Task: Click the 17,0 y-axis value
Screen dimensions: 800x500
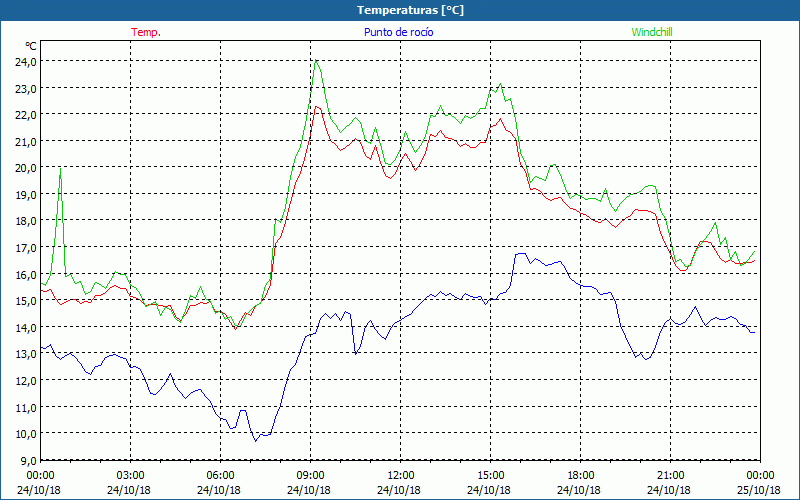Action: pyautogui.click(x=27, y=247)
